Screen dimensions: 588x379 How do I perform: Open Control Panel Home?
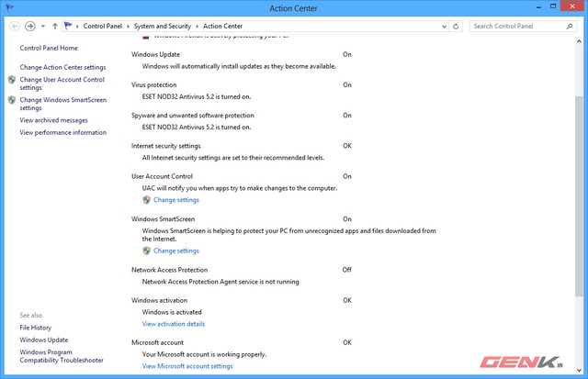(x=49, y=48)
